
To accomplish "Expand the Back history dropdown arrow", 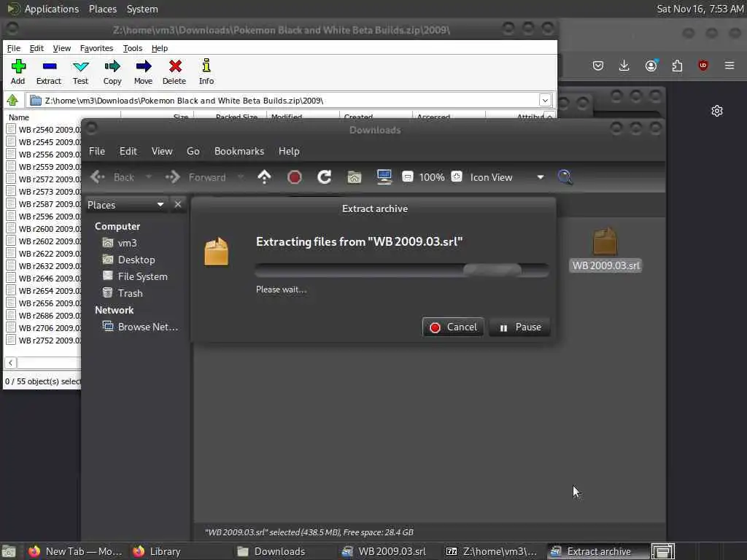I will (149, 177).
